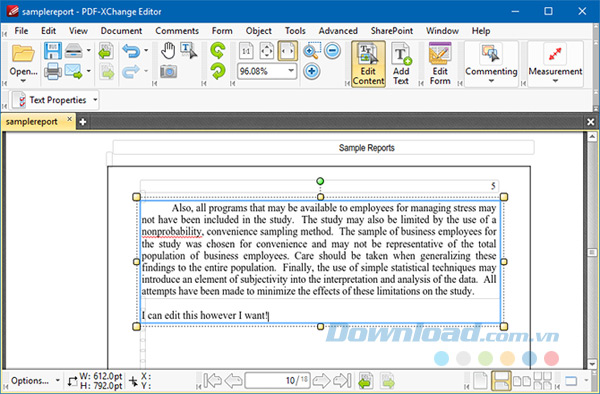Click the zoom out minus button
This screenshot has width=600, height=394.
(332, 50)
